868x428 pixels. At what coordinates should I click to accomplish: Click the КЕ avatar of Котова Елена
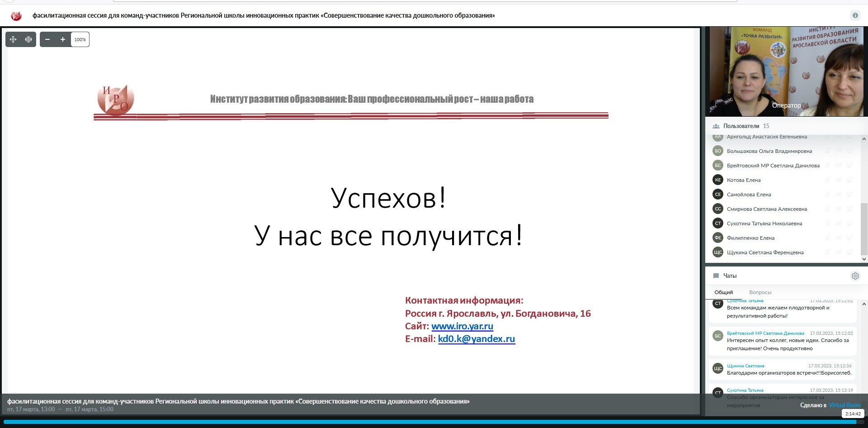pos(718,180)
